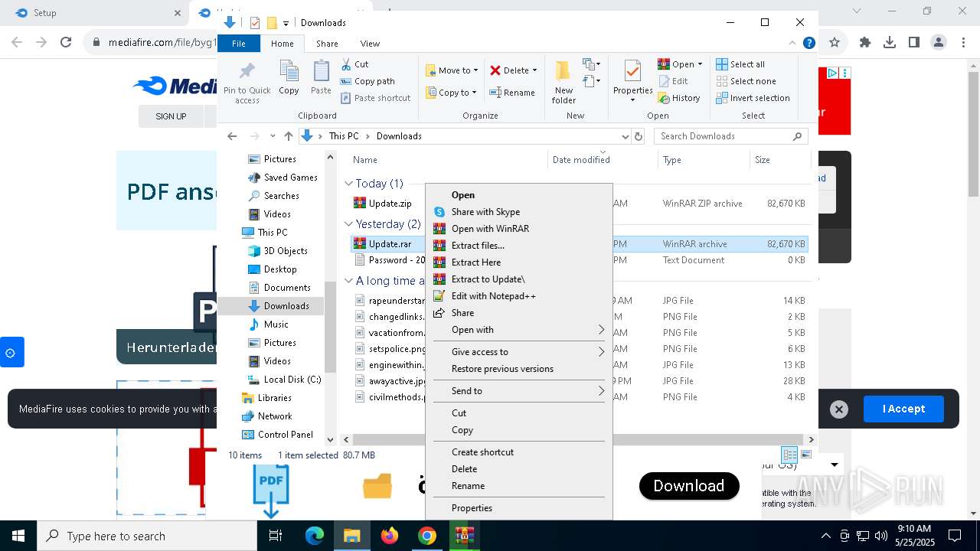
Task: Refresh the Downloads address bar
Action: [639, 136]
